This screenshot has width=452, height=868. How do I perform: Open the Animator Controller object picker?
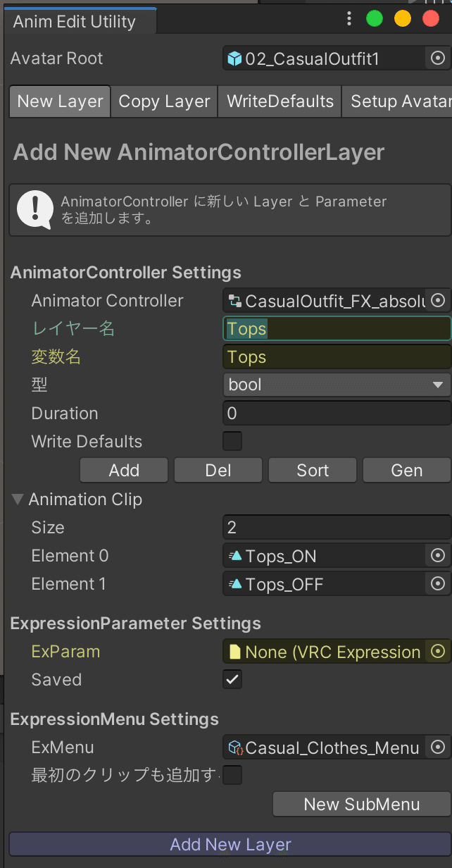coord(438,301)
